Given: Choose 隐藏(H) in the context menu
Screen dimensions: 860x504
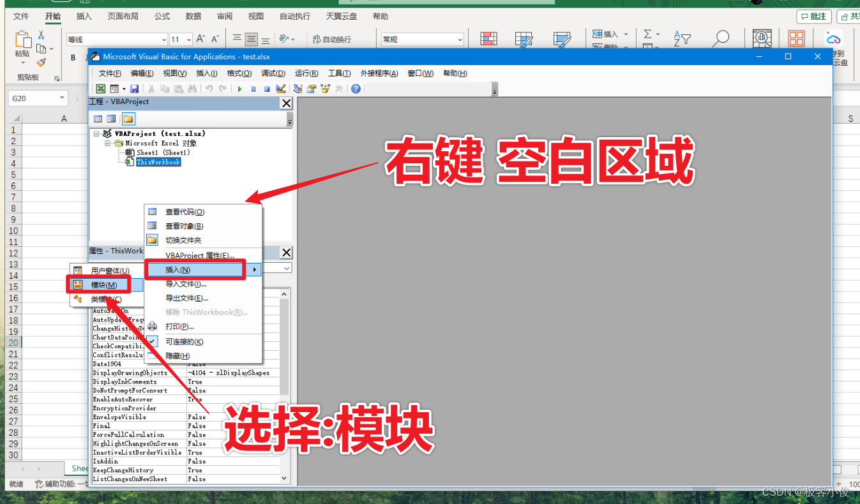Looking at the screenshot, I should [x=203, y=356].
